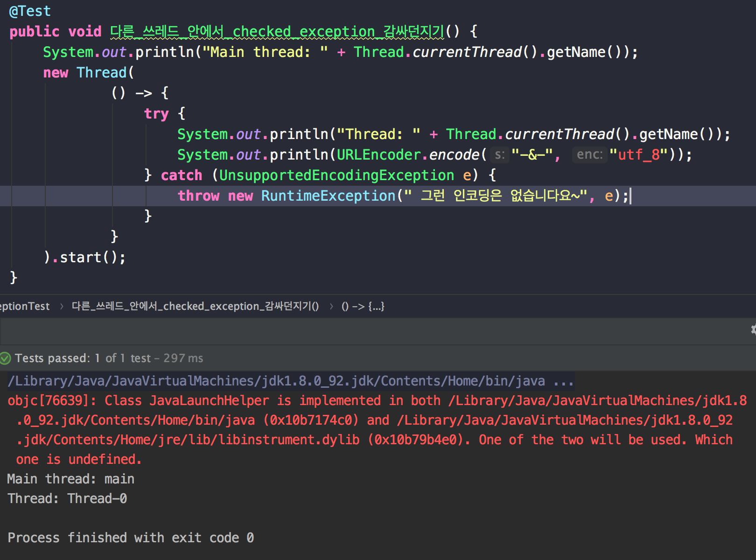Screen dimensions: 756x560
Task: Click the 'Thread: Thread-0' output line
Action: 67,498
